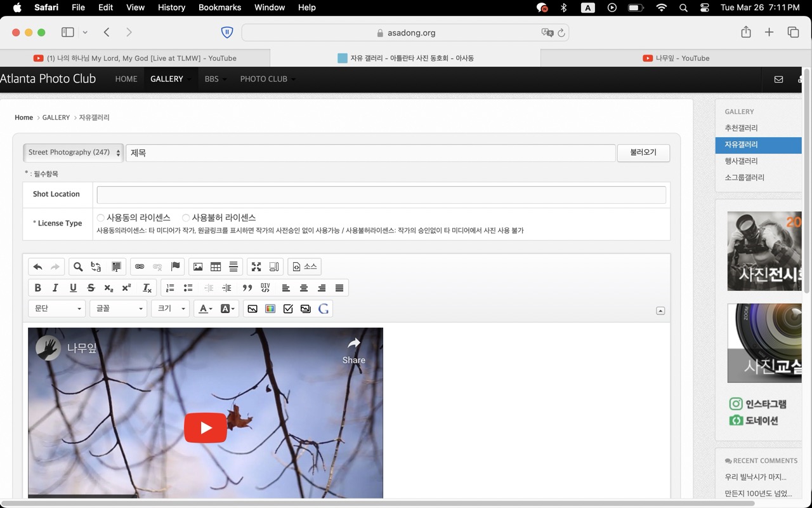This screenshot has height=508, width=812.
Task: Click the 불러오기 button
Action: pyautogui.click(x=643, y=152)
